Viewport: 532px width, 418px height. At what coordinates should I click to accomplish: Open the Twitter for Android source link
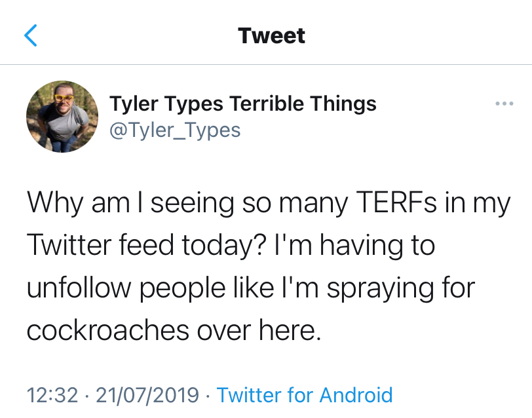304,395
